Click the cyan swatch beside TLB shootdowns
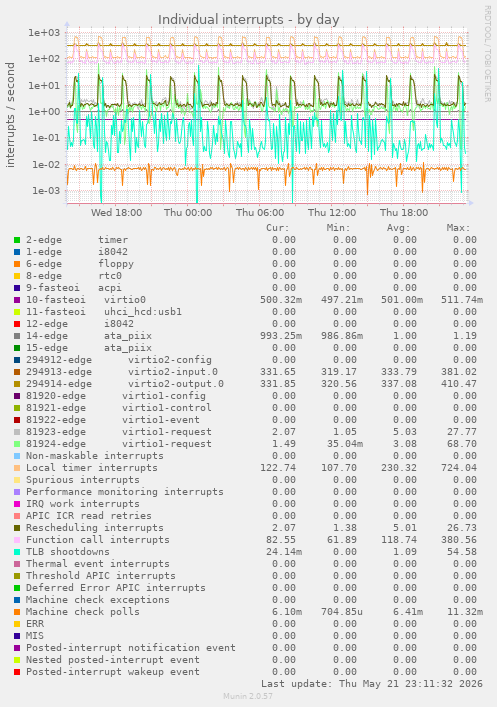Screen dimensions: 497x707 pos(17,552)
